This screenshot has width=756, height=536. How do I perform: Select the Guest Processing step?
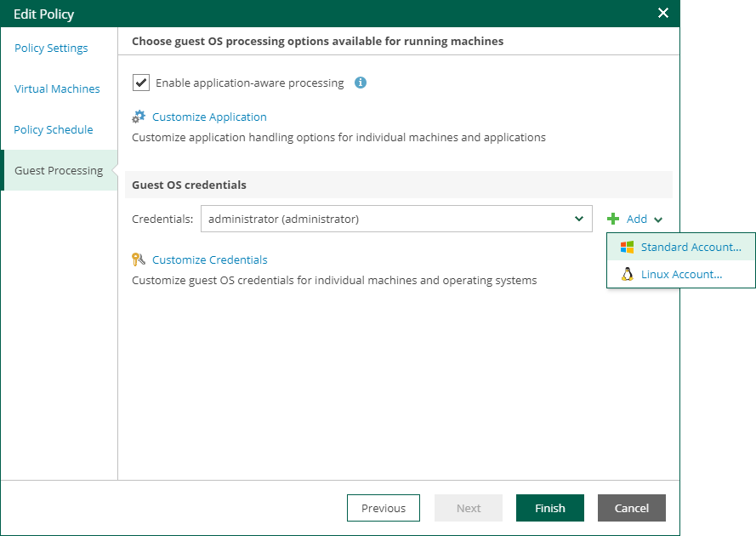59,171
